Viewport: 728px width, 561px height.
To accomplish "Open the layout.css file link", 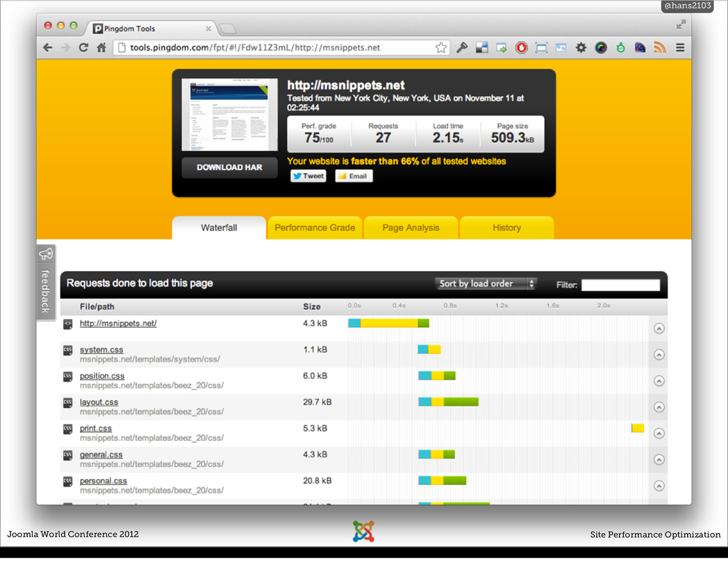I will click(99, 402).
